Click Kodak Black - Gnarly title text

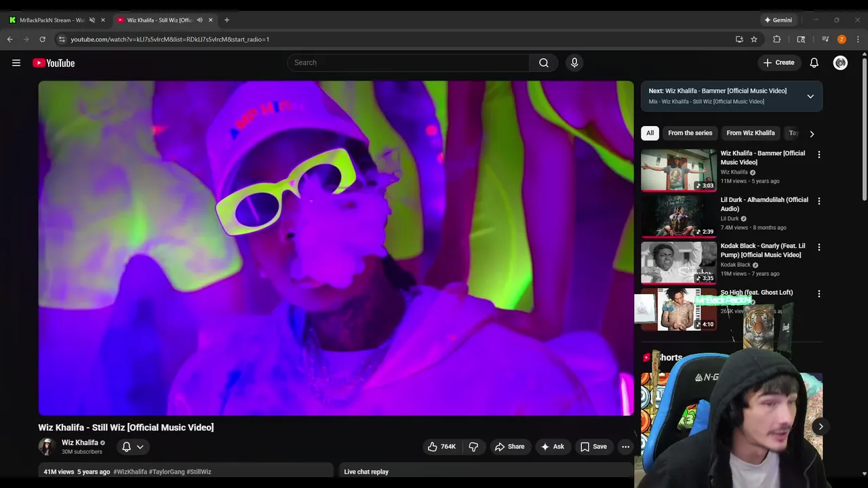point(763,250)
